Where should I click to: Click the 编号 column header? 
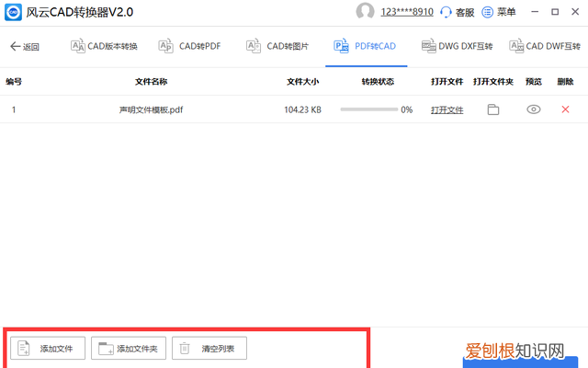14,82
